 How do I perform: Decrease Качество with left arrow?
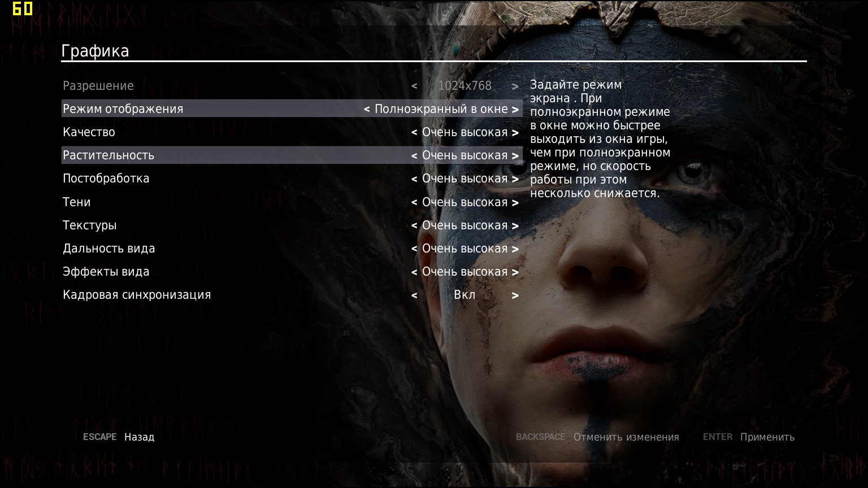(x=414, y=133)
